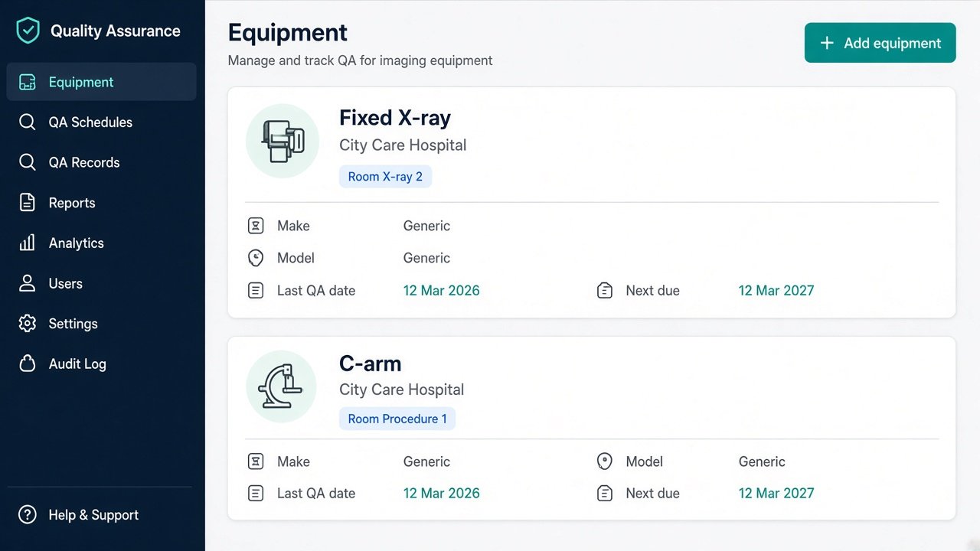Click the Model icon in Fixed X-ray card
Viewport: 980px width, 551px height.
tap(256, 258)
